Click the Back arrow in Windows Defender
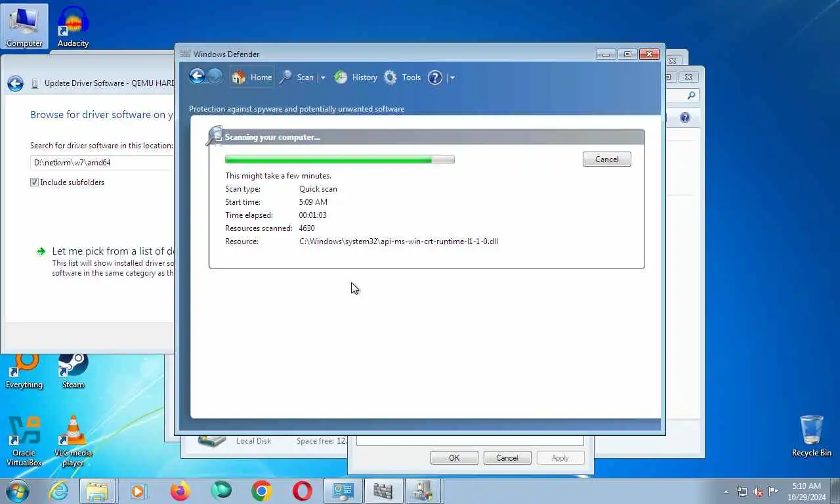This screenshot has height=504, width=840. coord(197,76)
